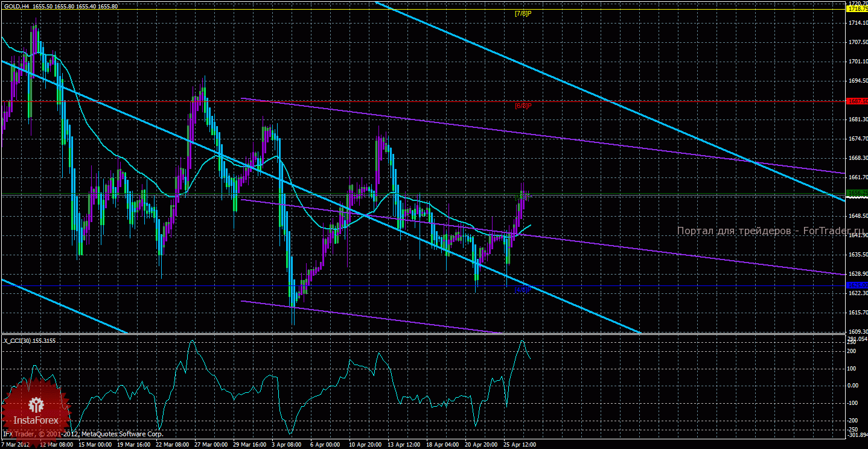Click the 1615.70 price axis label

point(857,313)
